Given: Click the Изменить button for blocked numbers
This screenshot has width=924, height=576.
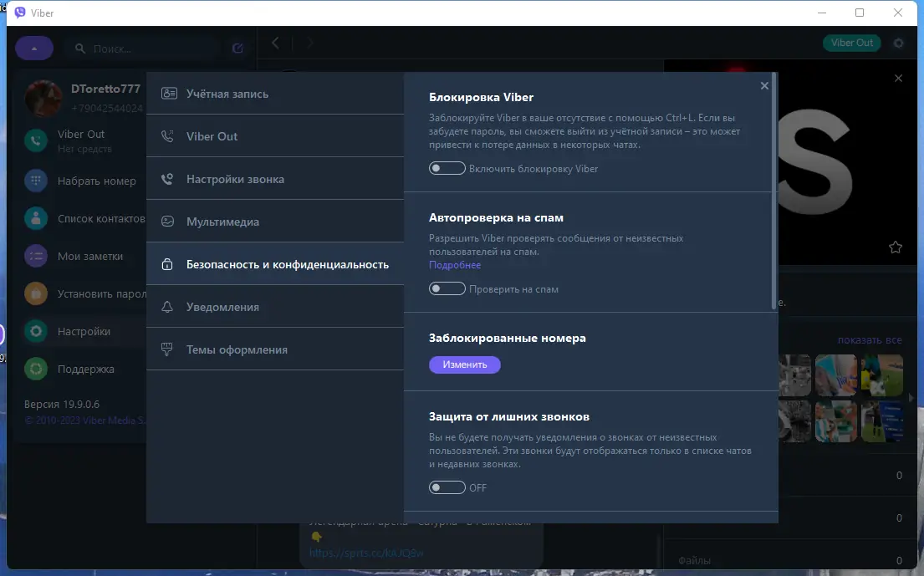Looking at the screenshot, I should click(x=464, y=364).
